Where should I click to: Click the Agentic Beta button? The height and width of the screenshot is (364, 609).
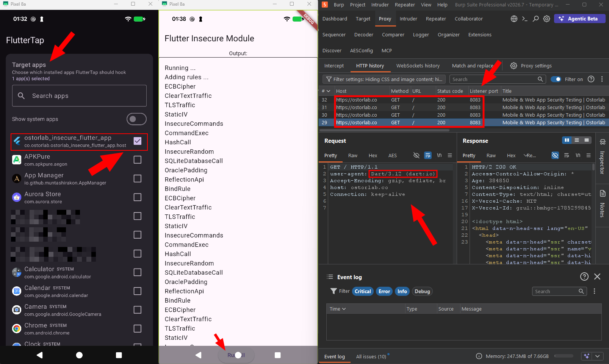[x=579, y=19]
